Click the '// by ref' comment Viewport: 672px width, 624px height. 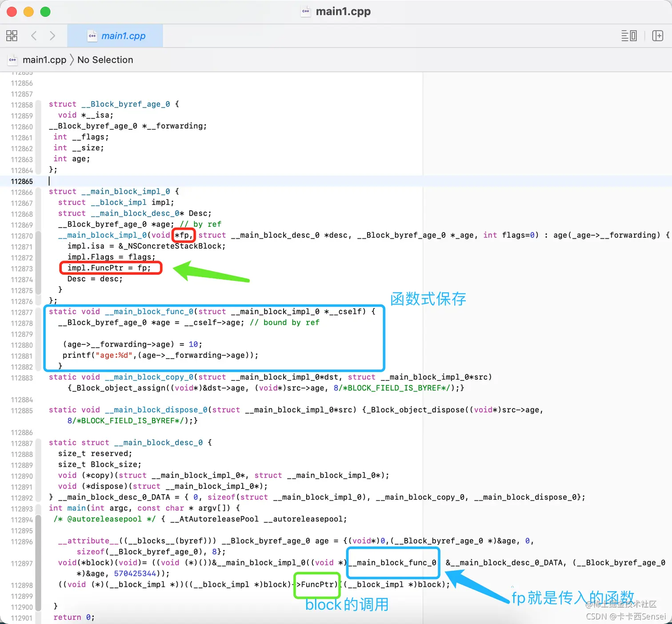coord(200,224)
